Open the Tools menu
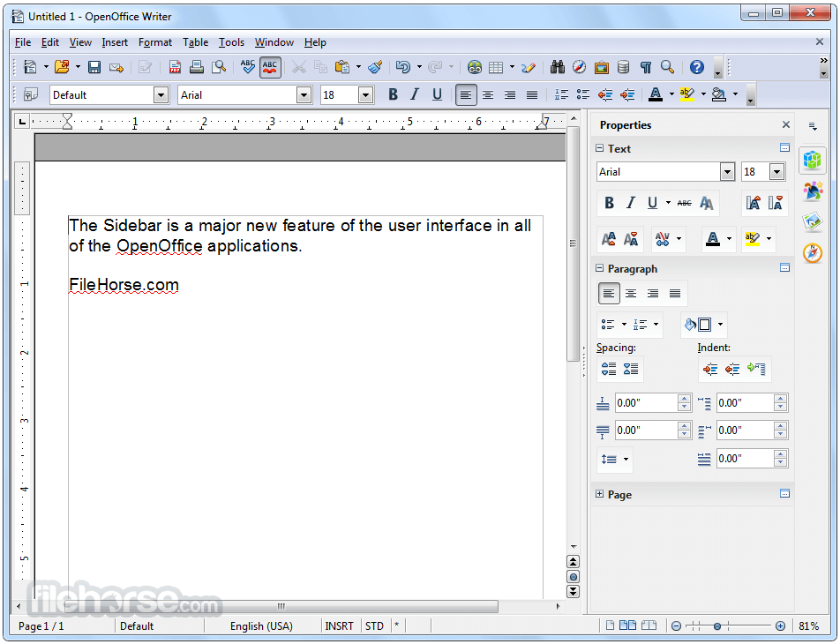840x644 pixels. click(231, 42)
